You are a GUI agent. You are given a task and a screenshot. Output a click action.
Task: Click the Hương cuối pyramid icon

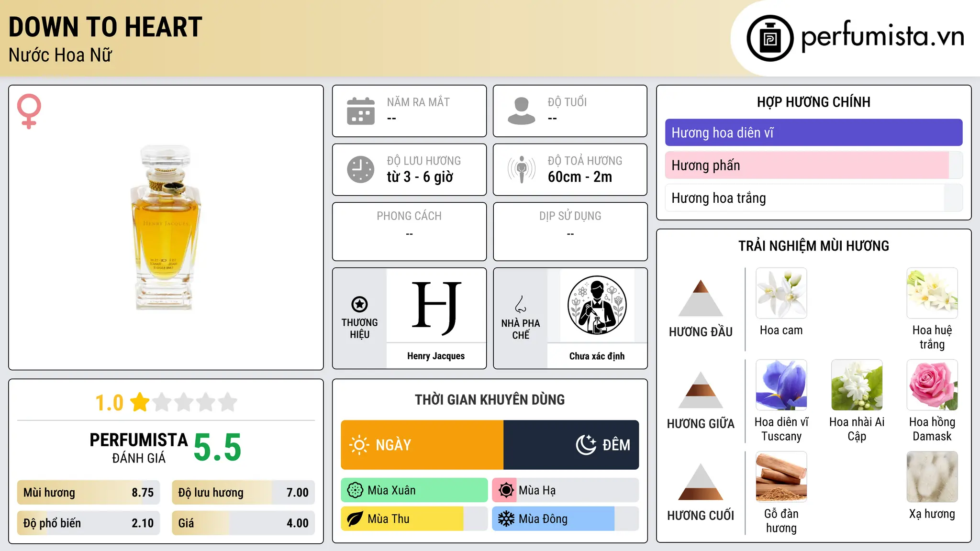click(x=701, y=482)
